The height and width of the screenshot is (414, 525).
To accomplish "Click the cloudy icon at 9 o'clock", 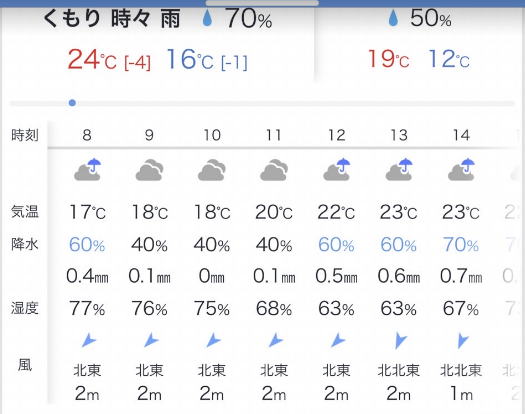I will click(149, 170).
